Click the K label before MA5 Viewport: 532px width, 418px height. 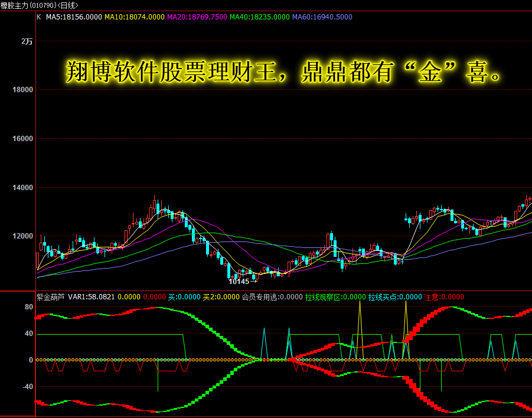(39, 17)
